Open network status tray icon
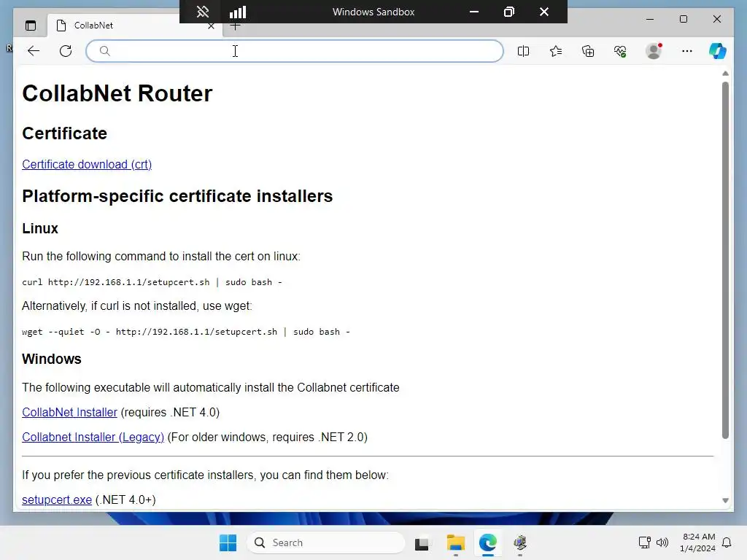Viewport: 747px width, 560px height. 644,542
